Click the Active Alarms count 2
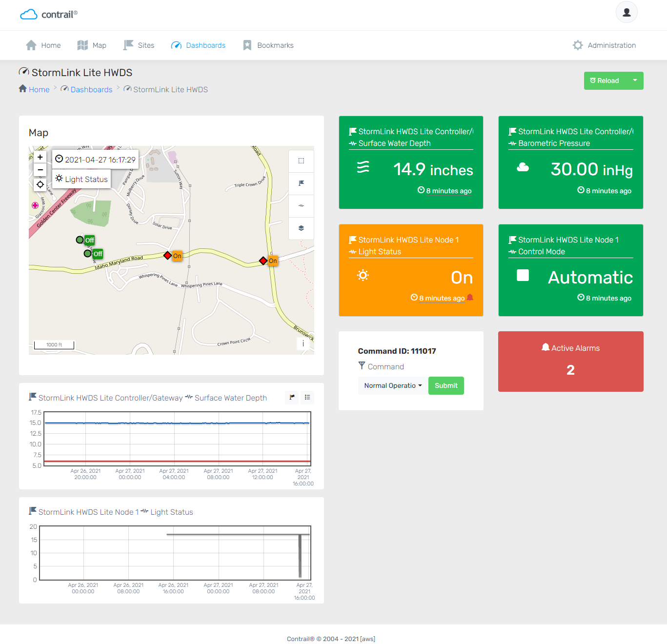This screenshot has width=667, height=644. click(570, 370)
